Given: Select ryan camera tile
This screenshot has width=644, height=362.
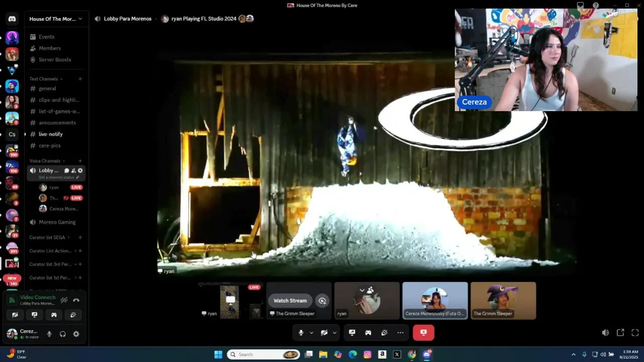Looking at the screenshot, I should tap(367, 301).
